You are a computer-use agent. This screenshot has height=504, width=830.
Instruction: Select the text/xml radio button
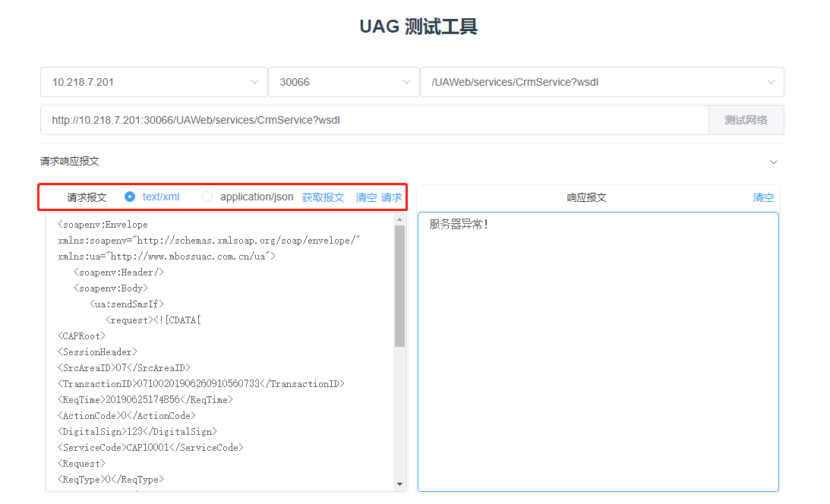[130, 197]
